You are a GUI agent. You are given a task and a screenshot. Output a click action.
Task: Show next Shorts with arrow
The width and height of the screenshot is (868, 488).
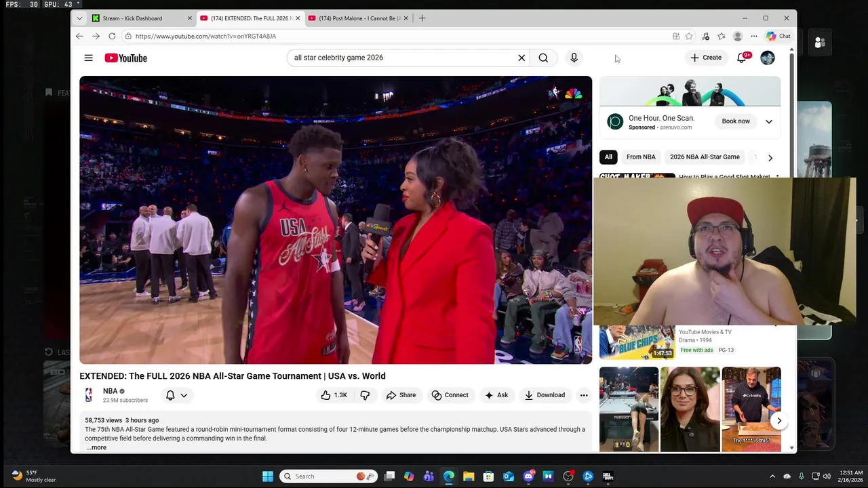(x=779, y=421)
